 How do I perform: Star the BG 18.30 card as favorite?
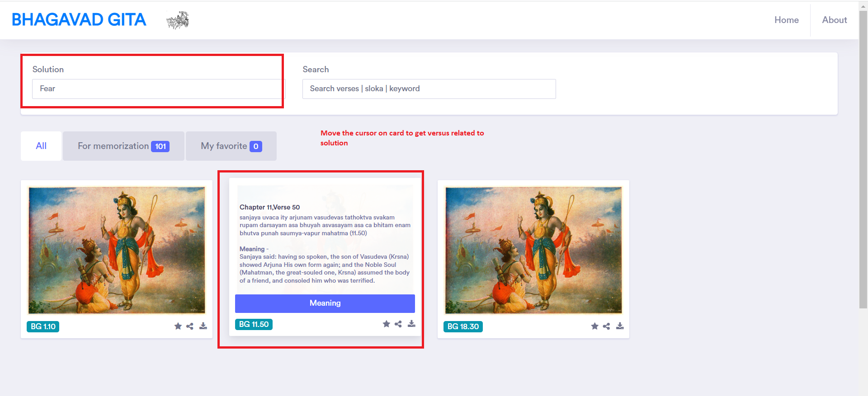coord(595,326)
